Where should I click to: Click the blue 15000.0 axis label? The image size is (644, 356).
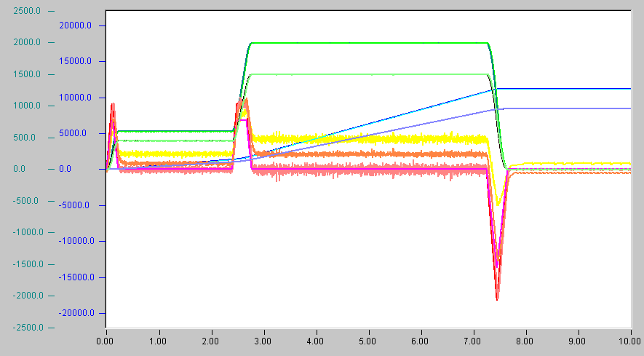click(75, 61)
